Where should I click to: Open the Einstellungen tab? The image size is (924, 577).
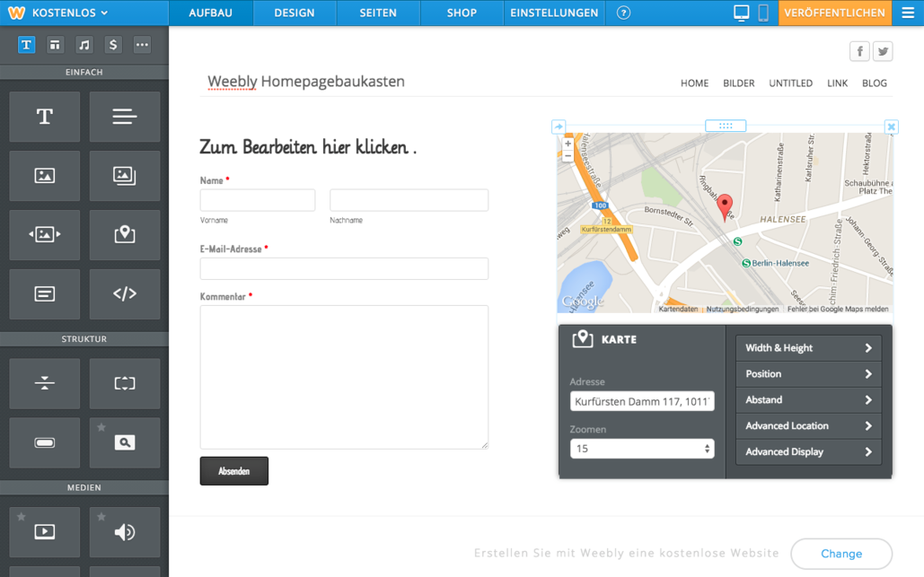[555, 13]
